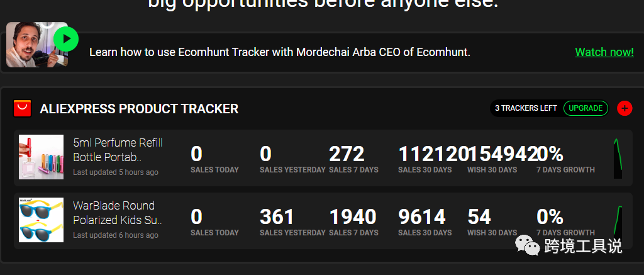The width and height of the screenshot is (644, 275).
Task: Open the perfume refill bottle product thumbnail
Action: click(x=41, y=157)
